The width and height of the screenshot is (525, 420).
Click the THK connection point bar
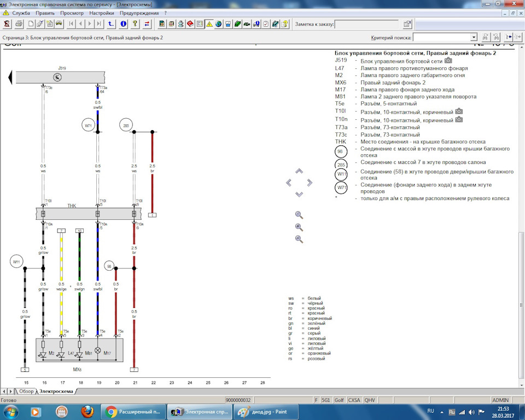tap(89, 214)
